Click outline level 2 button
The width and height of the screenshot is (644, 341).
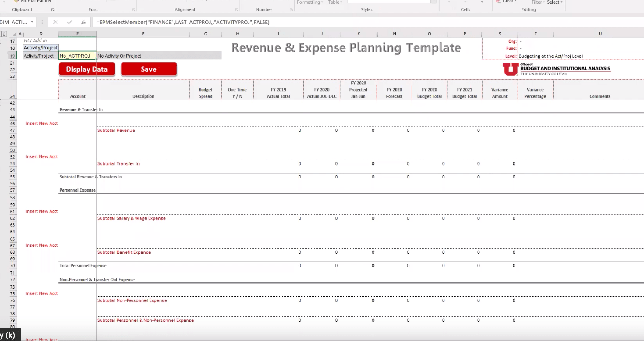(4, 34)
